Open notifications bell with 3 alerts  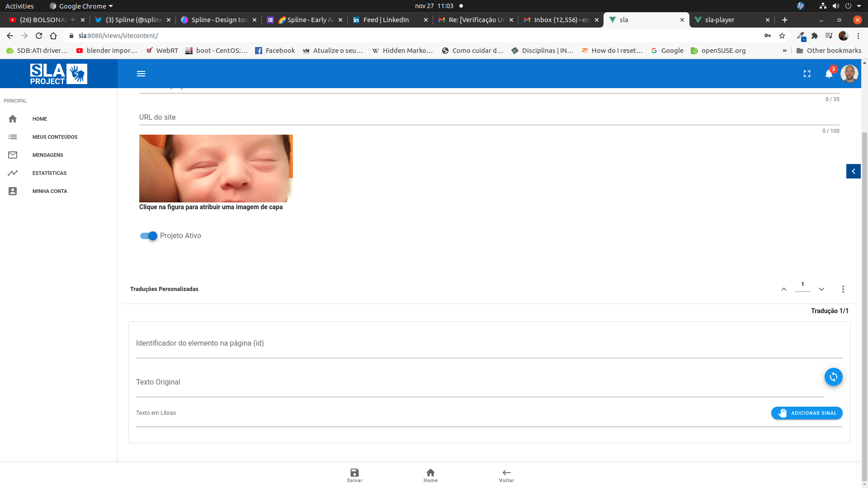(829, 74)
